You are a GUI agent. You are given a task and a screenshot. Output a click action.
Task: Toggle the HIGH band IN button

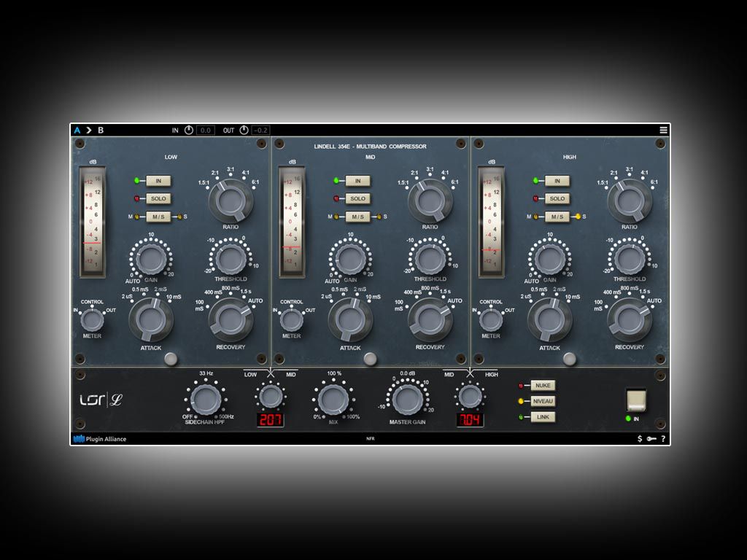point(557,181)
